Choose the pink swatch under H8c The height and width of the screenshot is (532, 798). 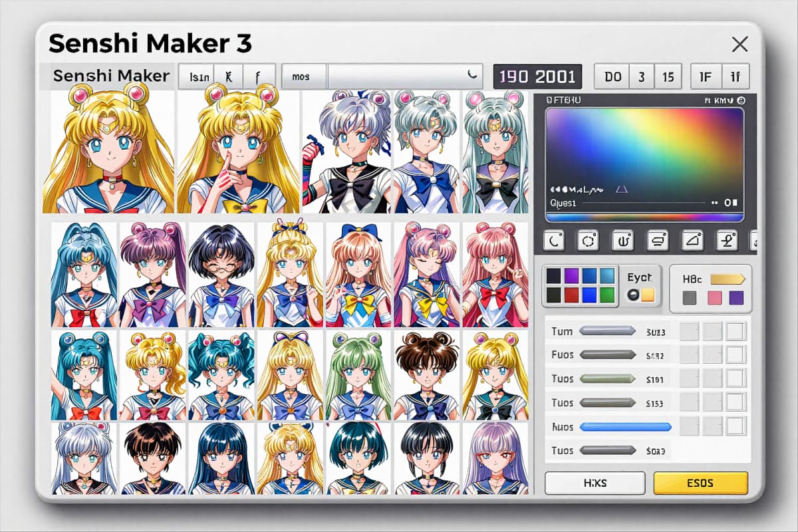(x=714, y=298)
